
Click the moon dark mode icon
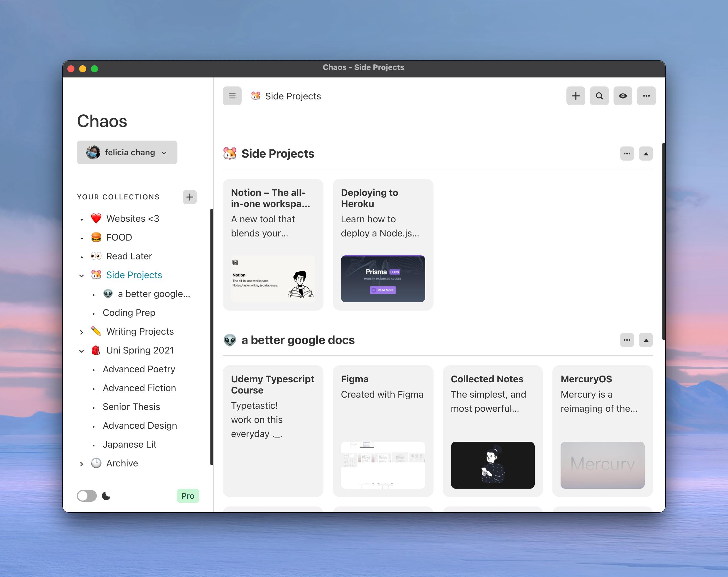tap(106, 496)
